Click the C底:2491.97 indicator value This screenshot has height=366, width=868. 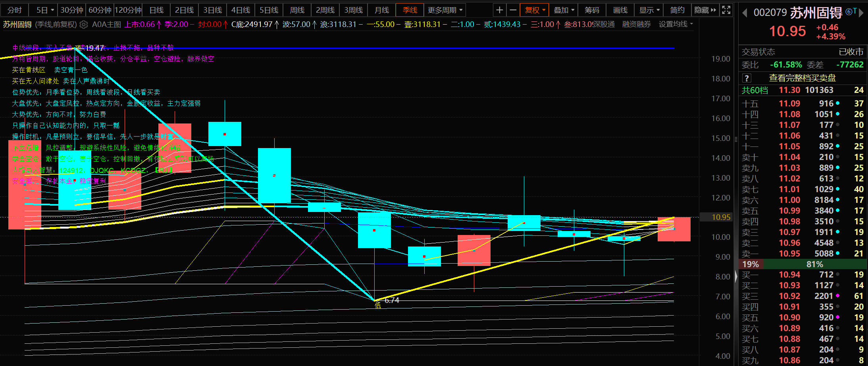[255, 25]
